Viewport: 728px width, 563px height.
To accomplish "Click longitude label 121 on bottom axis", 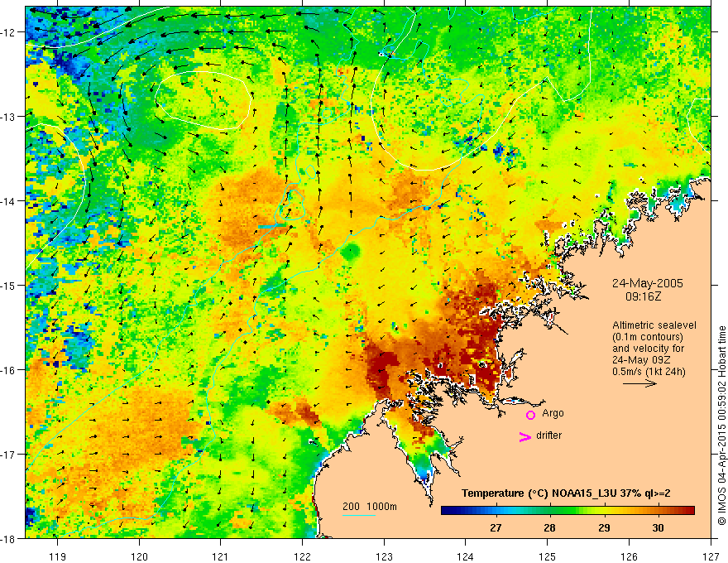I will coord(221,556).
